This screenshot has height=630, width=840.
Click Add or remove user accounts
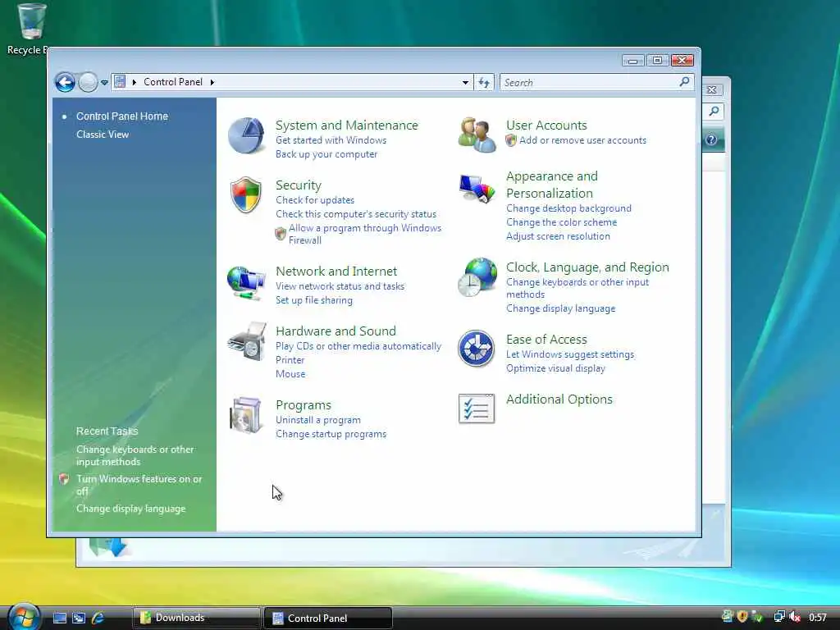pos(583,140)
